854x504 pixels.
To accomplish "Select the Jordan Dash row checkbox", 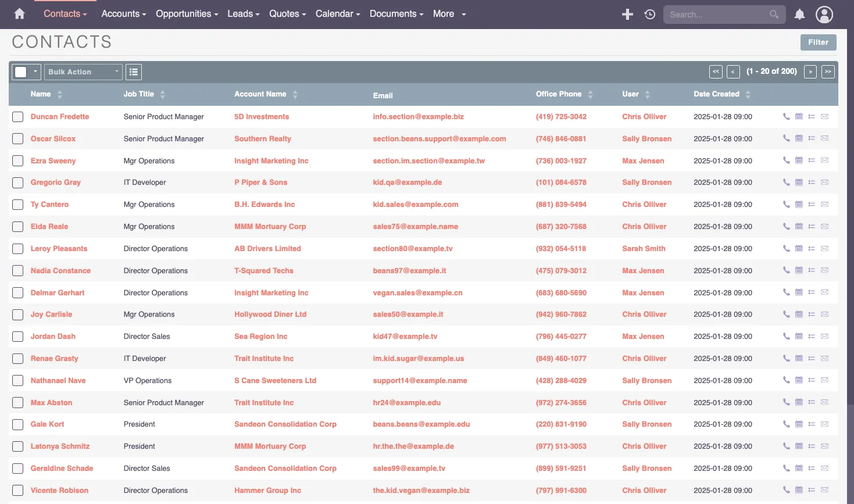I will click(18, 337).
